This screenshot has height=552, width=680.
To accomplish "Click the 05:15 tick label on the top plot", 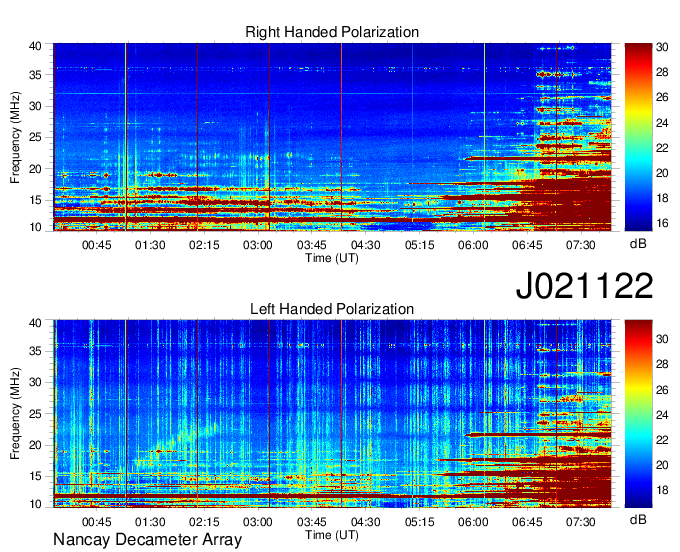I will 419,245.
